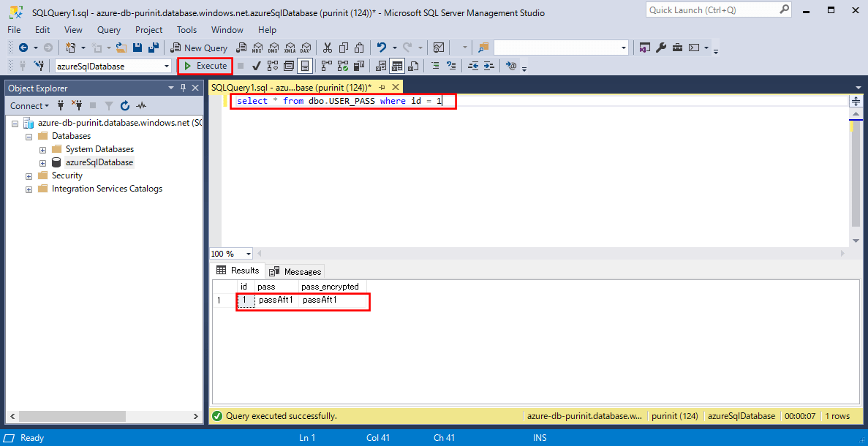Viewport: 868px width, 446px height.
Task: Open the azureSqlDatabase database dropdown
Action: coord(167,67)
